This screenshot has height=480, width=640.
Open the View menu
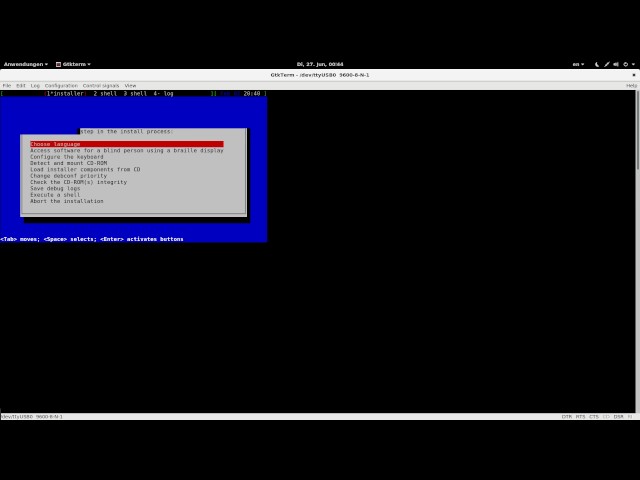(x=130, y=86)
